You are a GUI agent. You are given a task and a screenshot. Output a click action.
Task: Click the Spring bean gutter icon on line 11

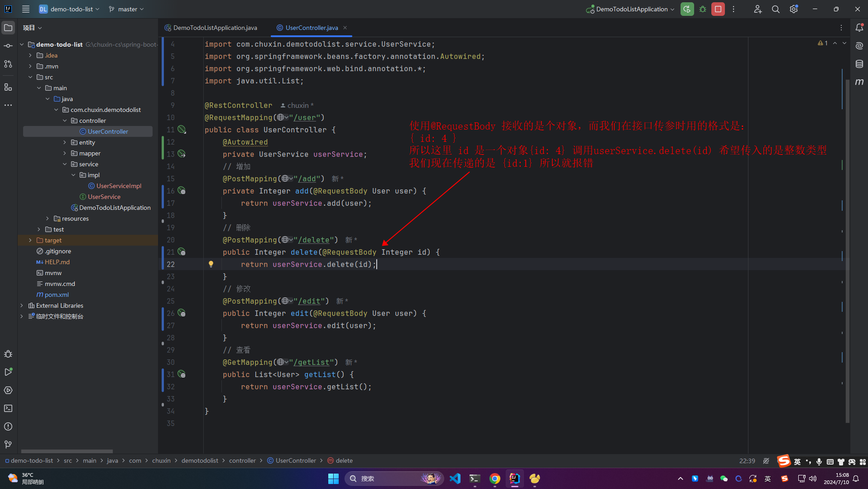[182, 130]
